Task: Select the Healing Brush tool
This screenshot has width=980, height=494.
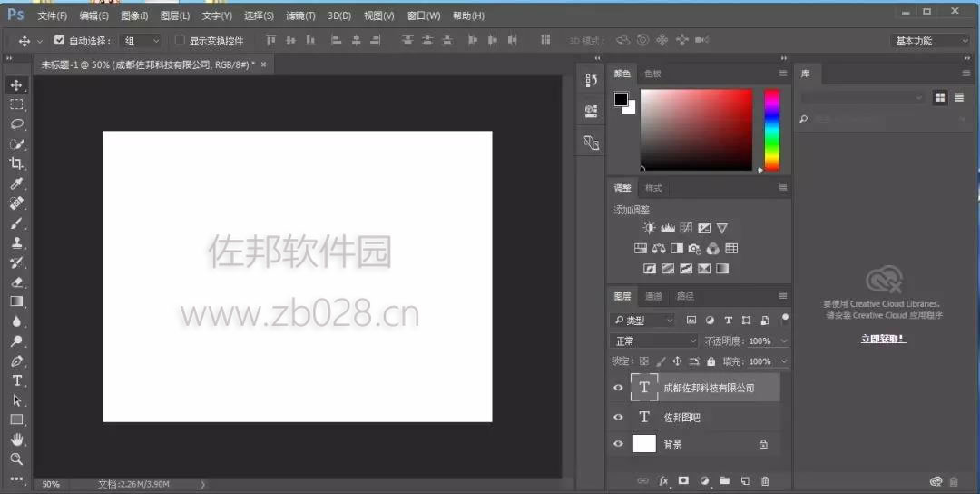Action: [17, 203]
